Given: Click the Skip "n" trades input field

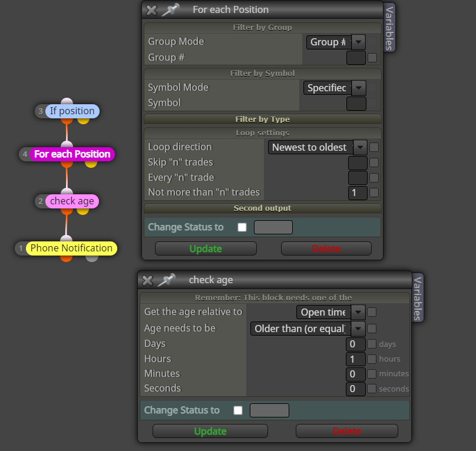Looking at the screenshot, I should coord(358,163).
